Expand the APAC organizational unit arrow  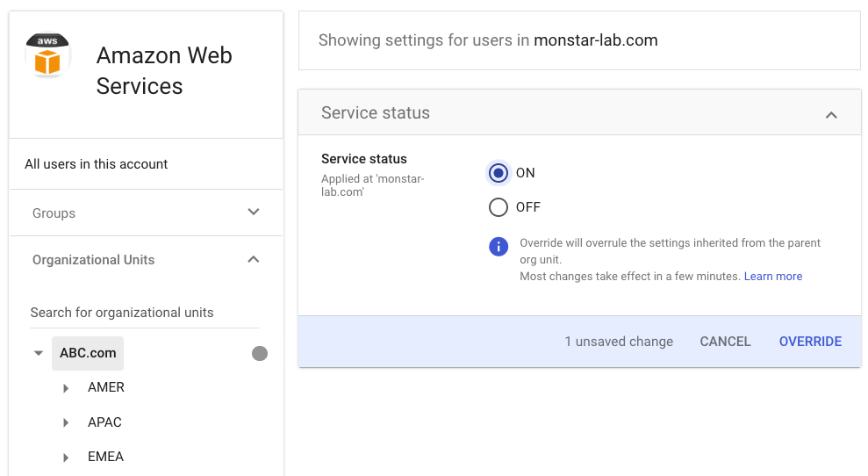66,422
